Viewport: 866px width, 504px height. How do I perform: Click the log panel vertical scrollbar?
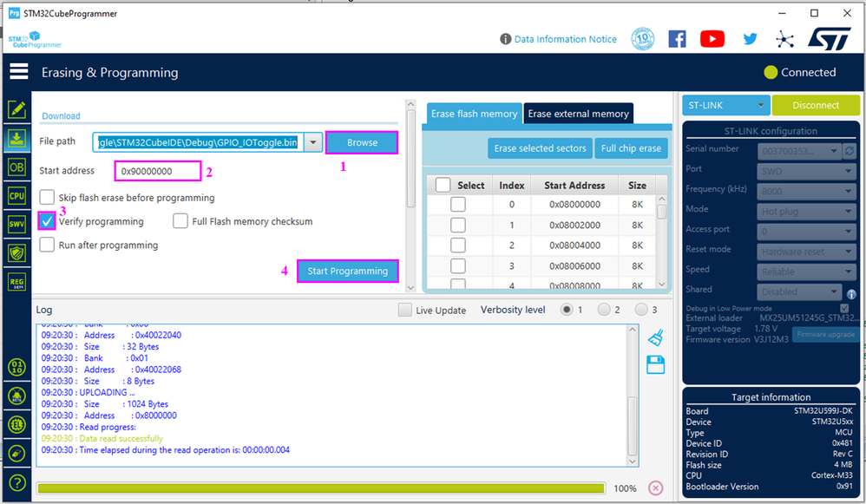click(633, 396)
